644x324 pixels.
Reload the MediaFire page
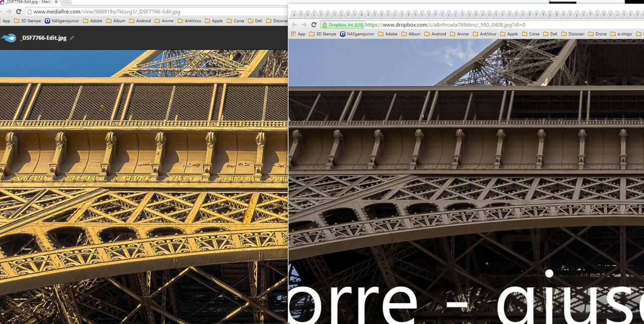(19, 12)
